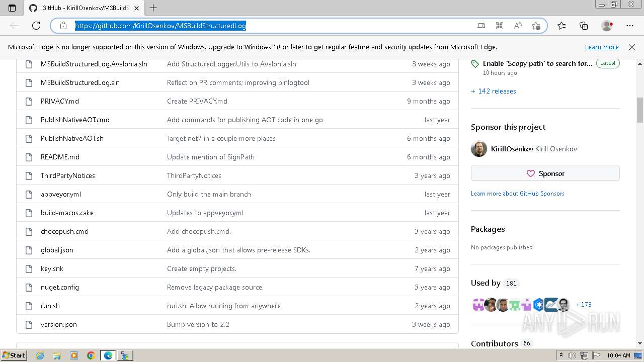View all '+ 142 releases'
The width and height of the screenshot is (644, 362).
pyautogui.click(x=494, y=91)
